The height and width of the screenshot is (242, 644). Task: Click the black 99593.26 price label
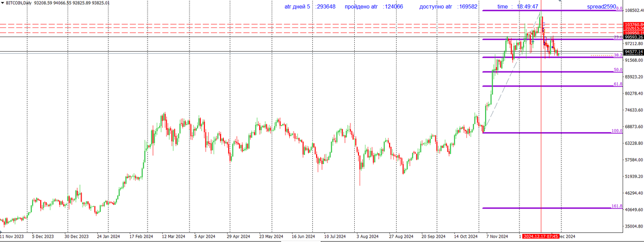point(634,37)
